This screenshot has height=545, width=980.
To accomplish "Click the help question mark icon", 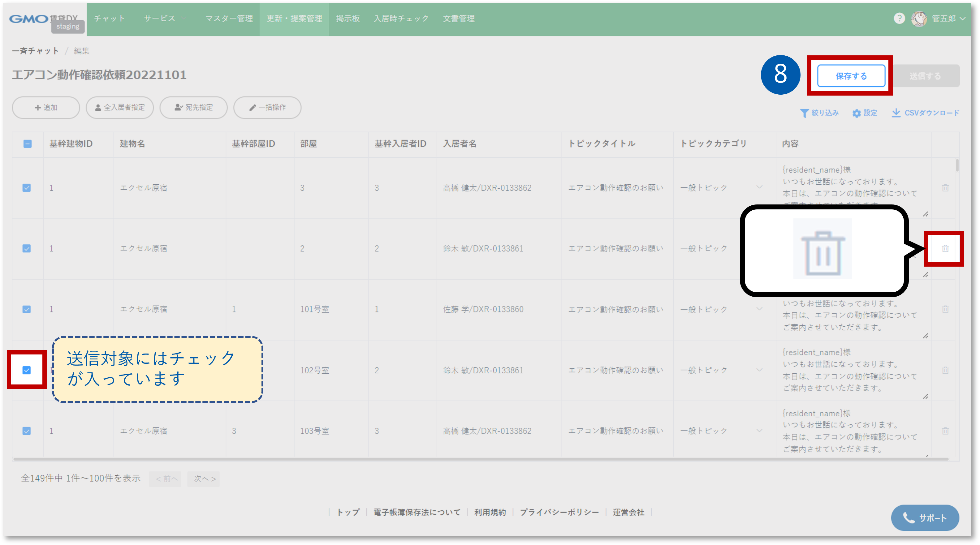I will coord(899,18).
